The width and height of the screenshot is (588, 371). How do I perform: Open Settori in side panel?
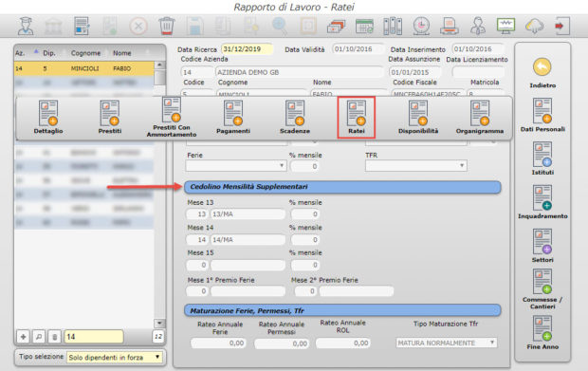(x=542, y=246)
